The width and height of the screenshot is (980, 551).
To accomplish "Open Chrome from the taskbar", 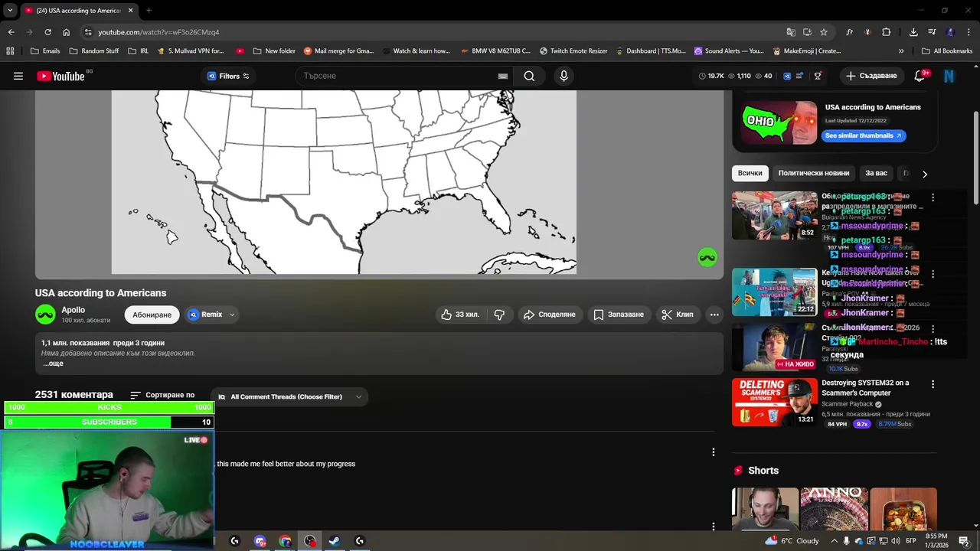I will pos(285,541).
